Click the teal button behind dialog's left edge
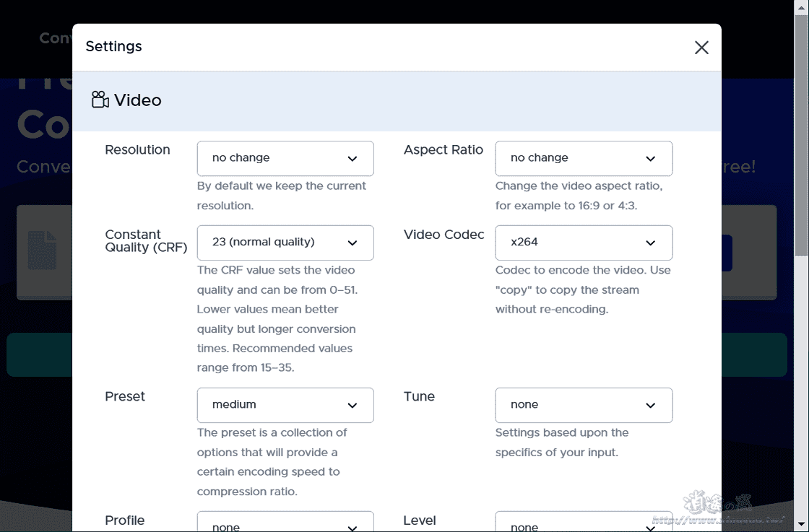This screenshot has width=809, height=532. tap(39, 354)
